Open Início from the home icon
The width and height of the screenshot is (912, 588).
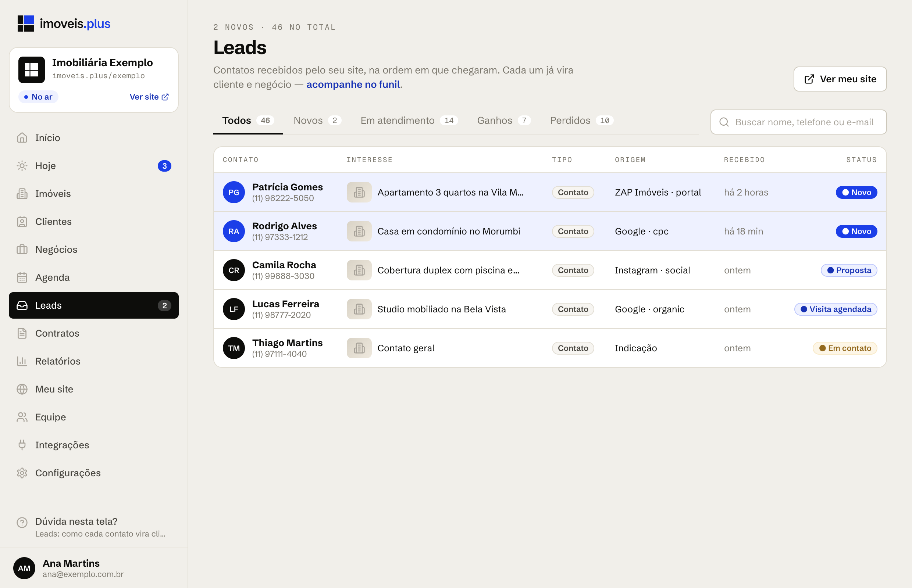click(22, 138)
